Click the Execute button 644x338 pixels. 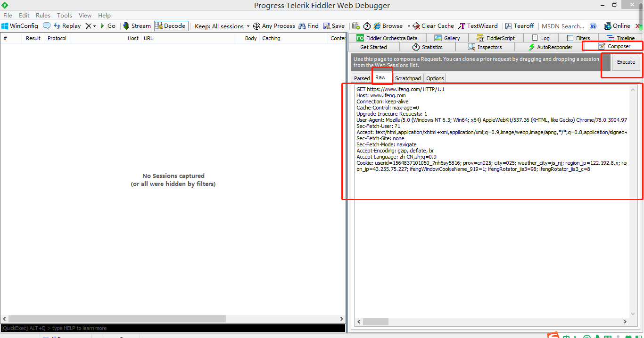point(626,62)
